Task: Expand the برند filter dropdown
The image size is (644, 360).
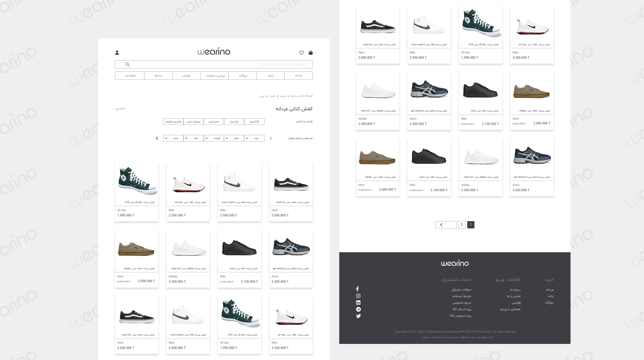Action: [254, 138]
